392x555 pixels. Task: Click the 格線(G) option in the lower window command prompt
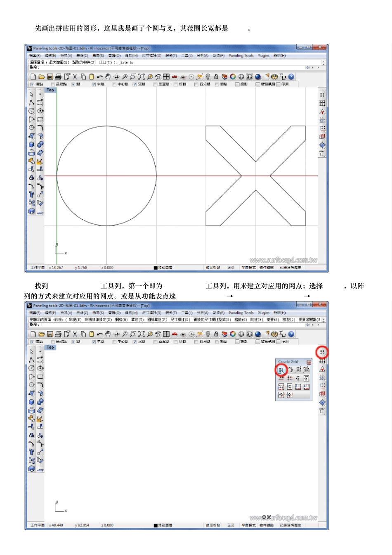pyautogui.click(x=241, y=320)
